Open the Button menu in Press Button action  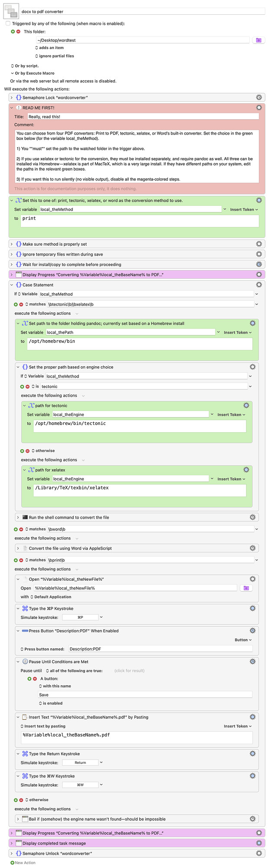[243, 640]
